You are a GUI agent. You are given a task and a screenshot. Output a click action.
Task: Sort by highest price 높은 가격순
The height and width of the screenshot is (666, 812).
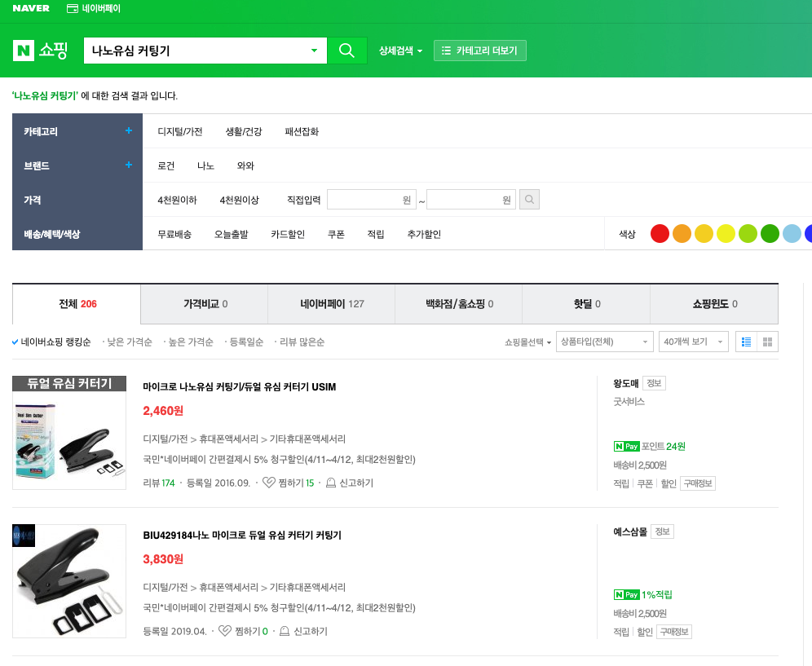point(191,342)
